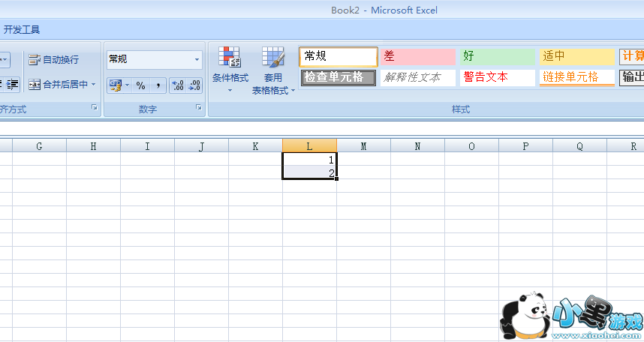Select column P header
644x342 pixels.
[525, 145]
